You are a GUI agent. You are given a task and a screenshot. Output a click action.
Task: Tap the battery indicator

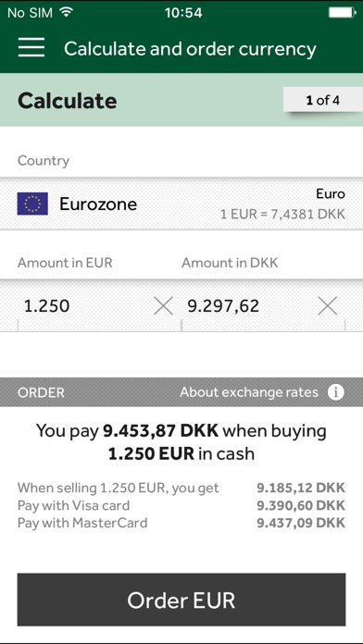click(342, 13)
